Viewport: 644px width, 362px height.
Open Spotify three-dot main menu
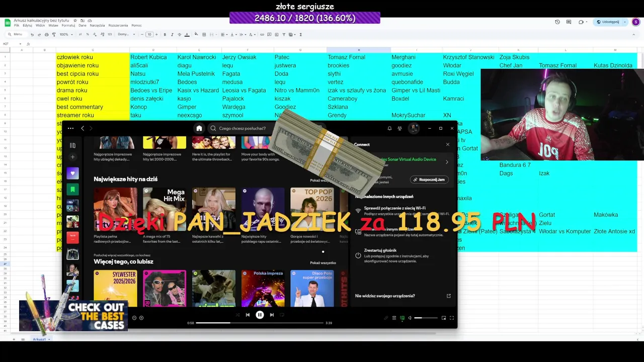tap(70, 128)
